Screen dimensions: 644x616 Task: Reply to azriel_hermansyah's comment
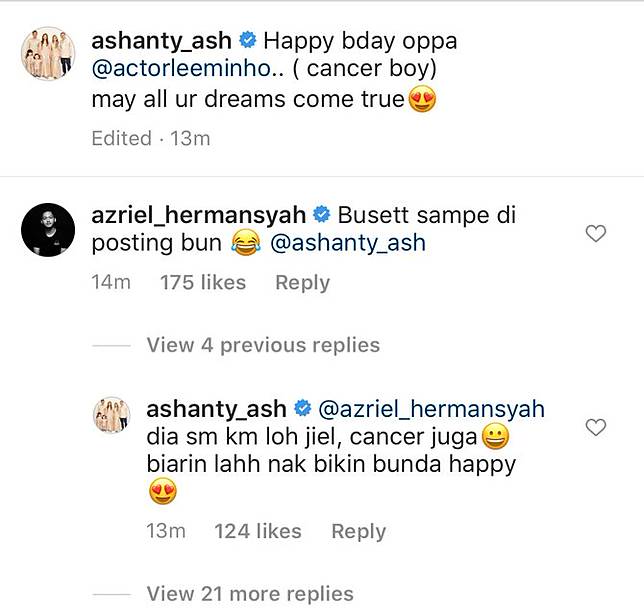[x=303, y=283]
